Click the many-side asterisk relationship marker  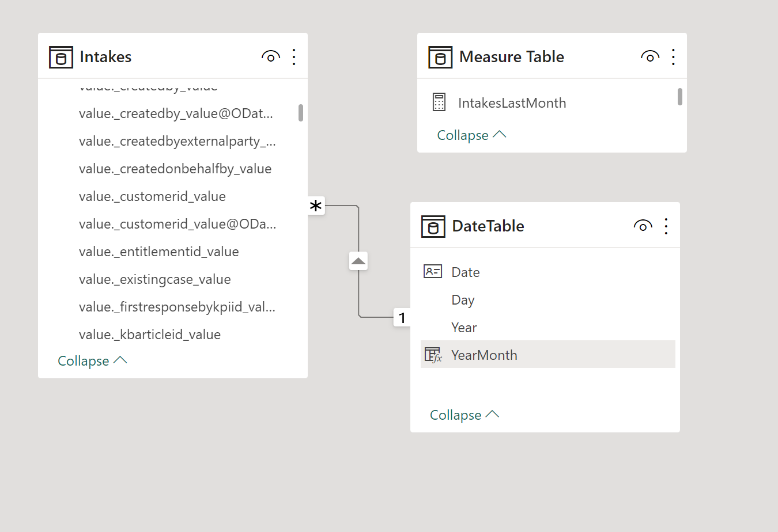(x=316, y=206)
